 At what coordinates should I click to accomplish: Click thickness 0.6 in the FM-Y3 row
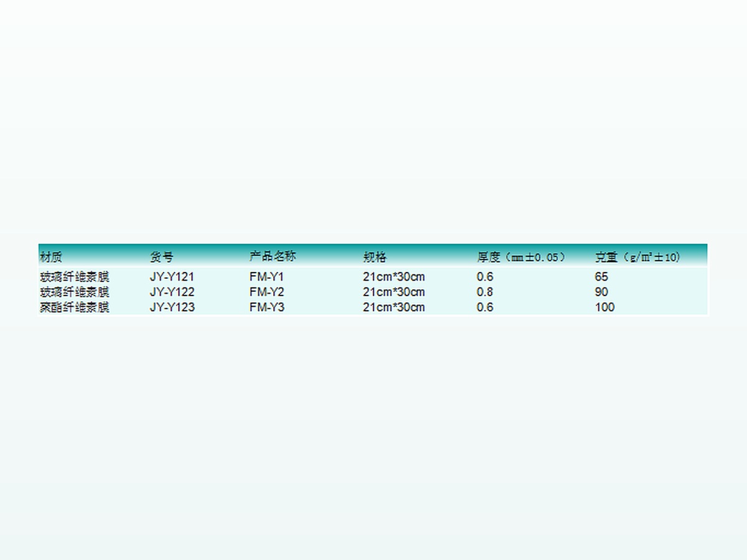(485, 307)
